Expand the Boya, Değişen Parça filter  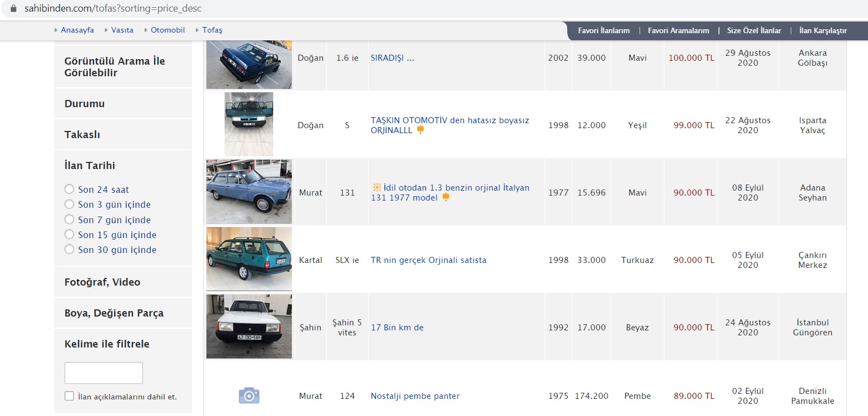coord(114,313)
